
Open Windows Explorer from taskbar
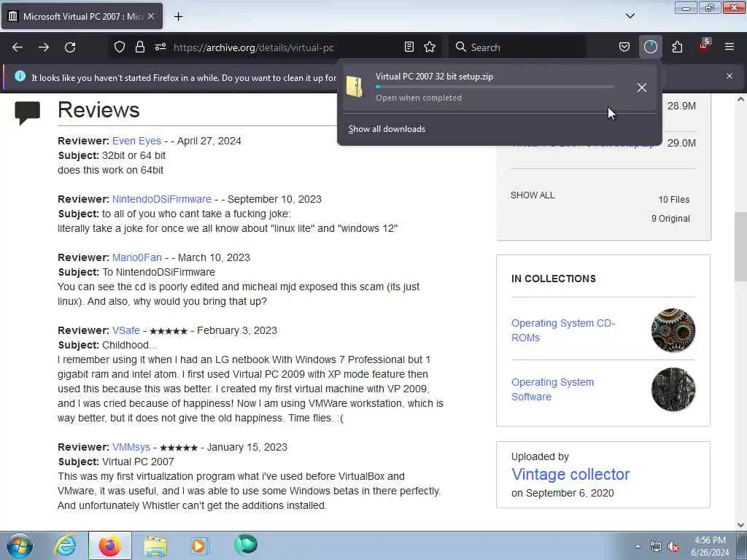[155, 545]
